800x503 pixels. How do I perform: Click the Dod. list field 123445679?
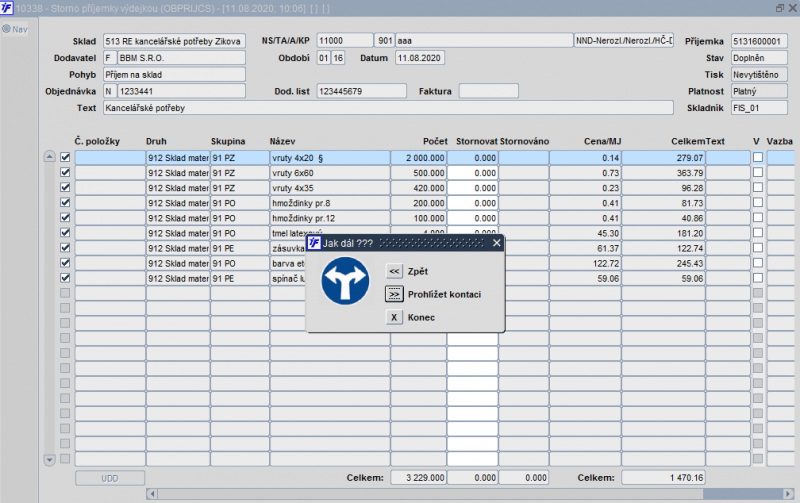point(361,91)
